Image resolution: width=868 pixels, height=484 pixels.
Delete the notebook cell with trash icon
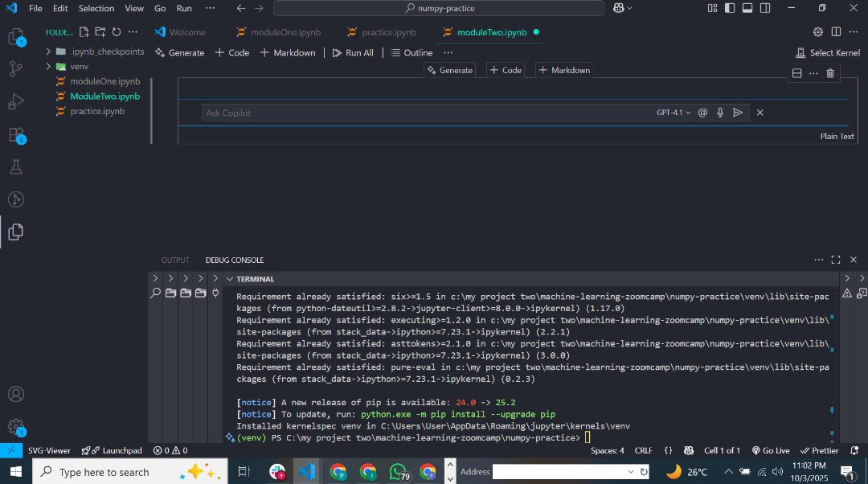(829, 73)
